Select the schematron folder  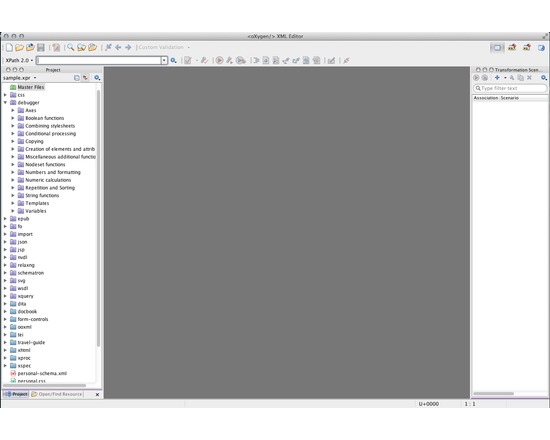click(27, 273)
